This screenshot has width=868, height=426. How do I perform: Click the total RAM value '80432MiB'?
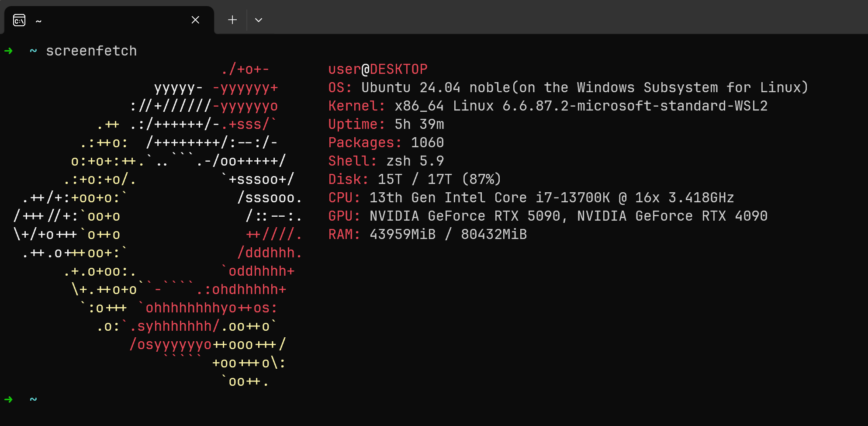494,235
